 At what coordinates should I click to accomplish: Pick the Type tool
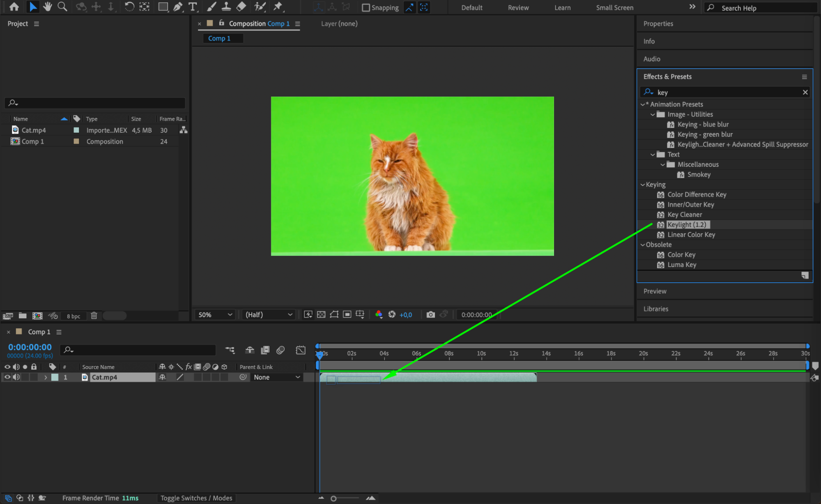(192, 7)
